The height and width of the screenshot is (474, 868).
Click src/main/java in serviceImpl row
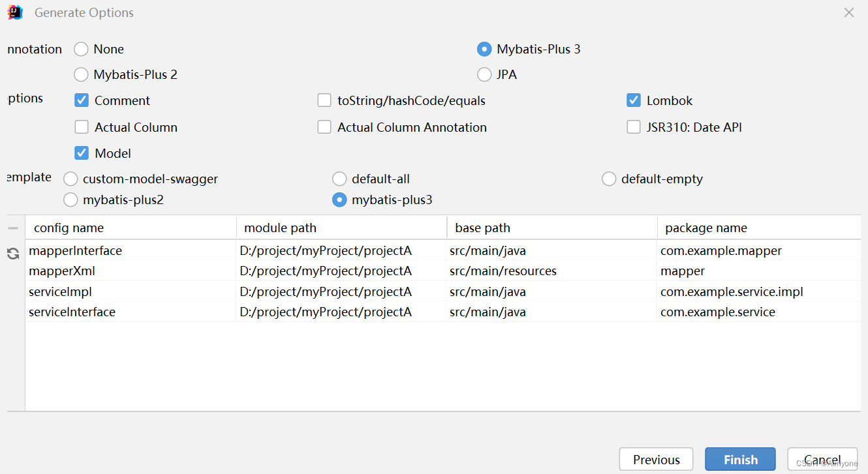coord(488,291)
